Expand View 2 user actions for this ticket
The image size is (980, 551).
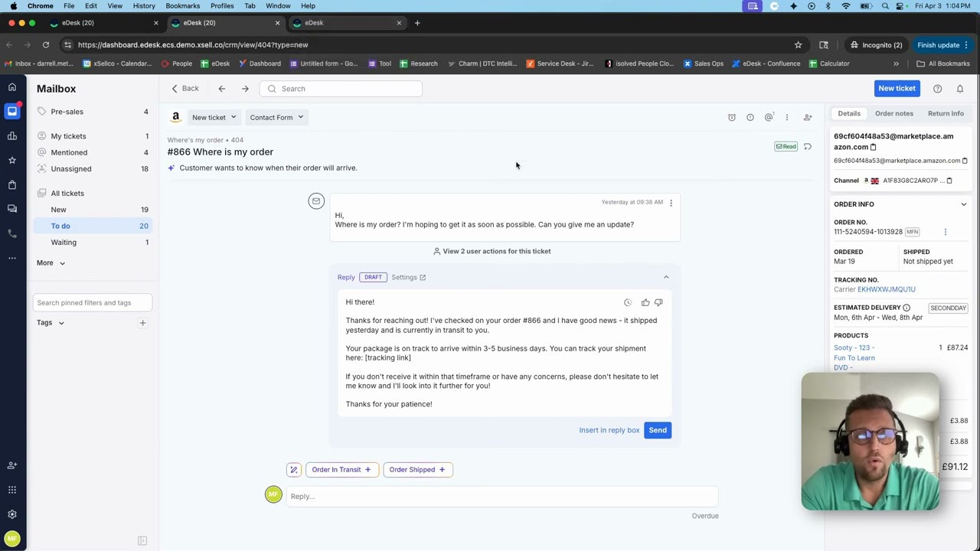(x=492, y=251)
